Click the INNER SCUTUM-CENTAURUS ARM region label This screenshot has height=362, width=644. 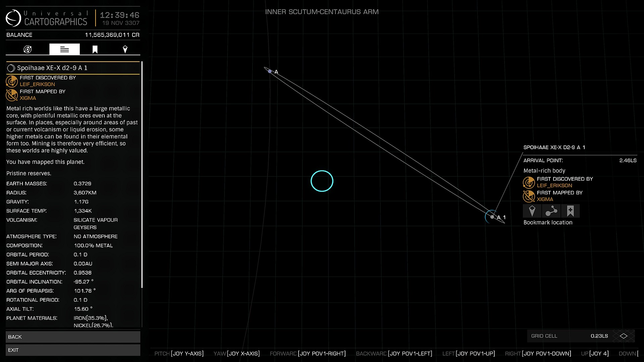(322, 12)
